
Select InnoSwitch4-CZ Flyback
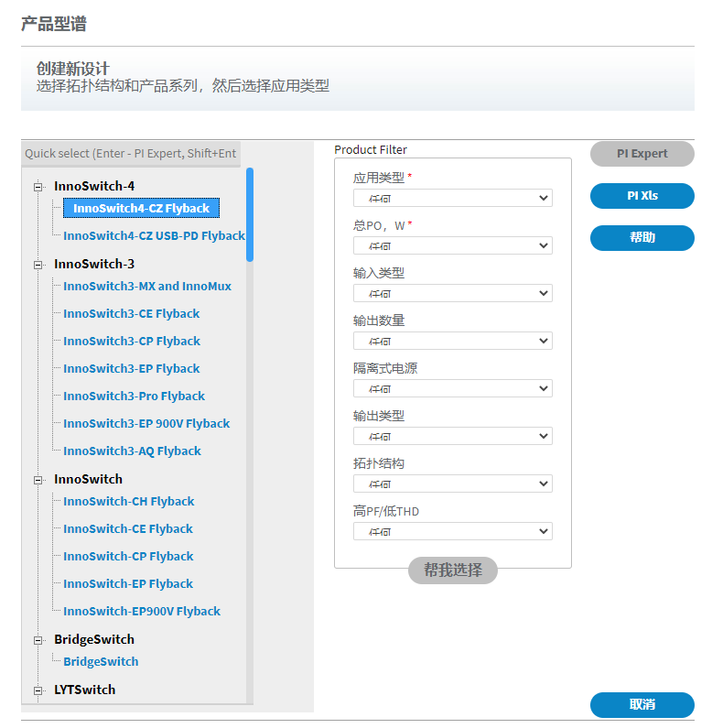(141, 209)
